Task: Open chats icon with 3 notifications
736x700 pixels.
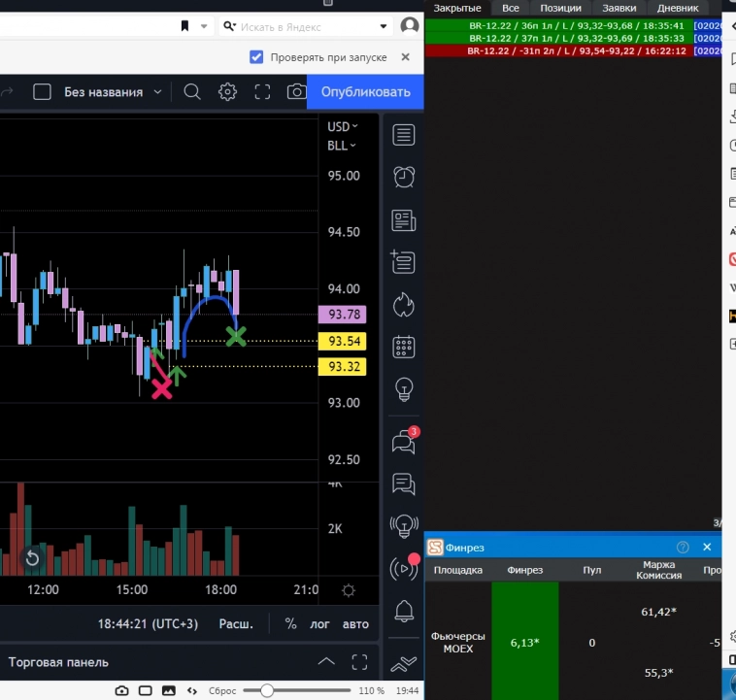Action: tap(404, 442)
